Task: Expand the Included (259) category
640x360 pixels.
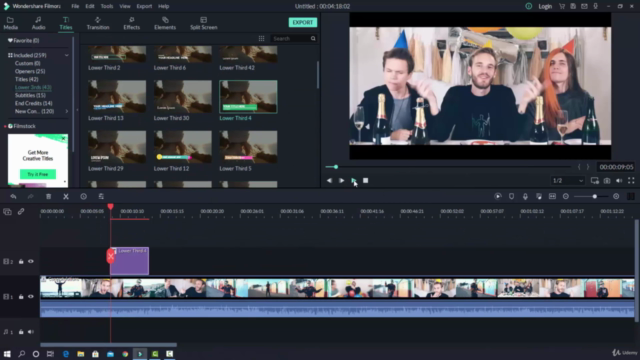Action: (67, 55)
